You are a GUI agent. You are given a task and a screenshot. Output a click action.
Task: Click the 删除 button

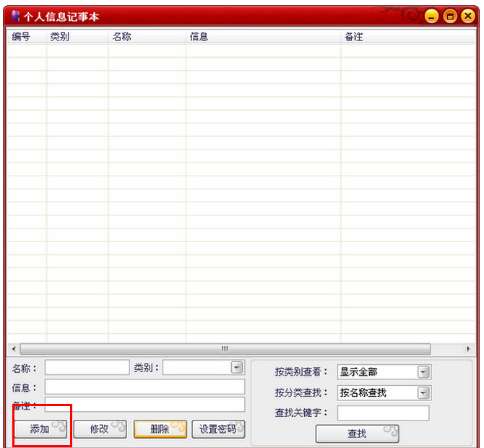coord(160,428)
